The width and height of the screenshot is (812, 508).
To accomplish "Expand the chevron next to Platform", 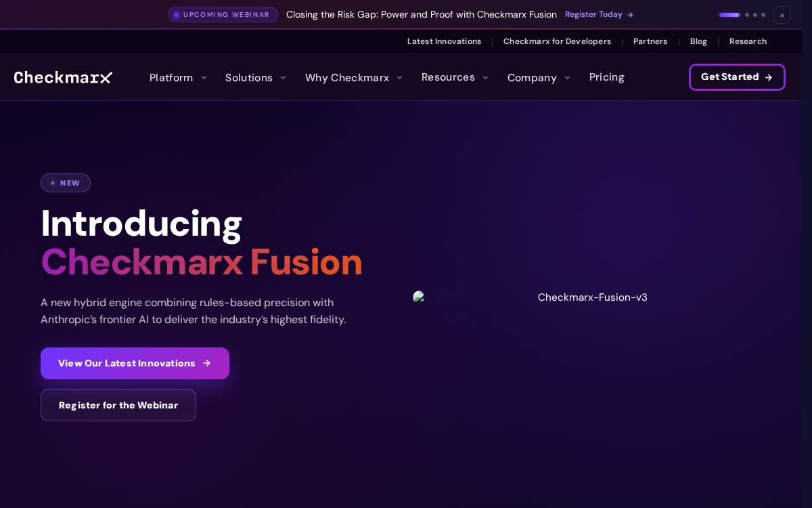I will point(204,78).
